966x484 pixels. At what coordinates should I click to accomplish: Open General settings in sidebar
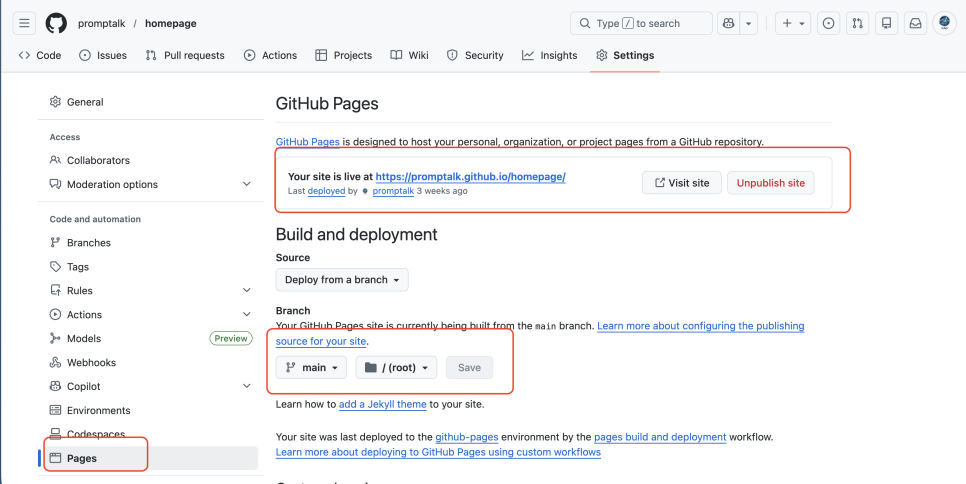click(x=150, y=102)
